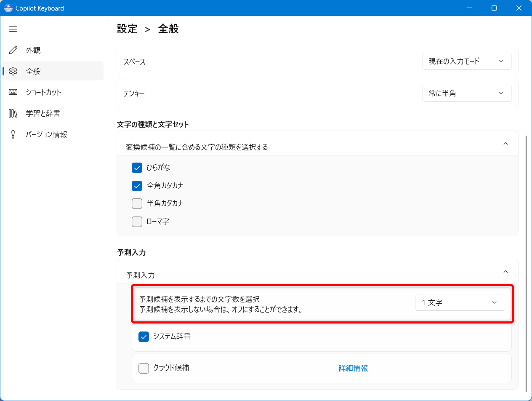Collapse the 変換候補の一覧 expander chevron
This screenshot has width=532, height=401.
tap(506, 144)
